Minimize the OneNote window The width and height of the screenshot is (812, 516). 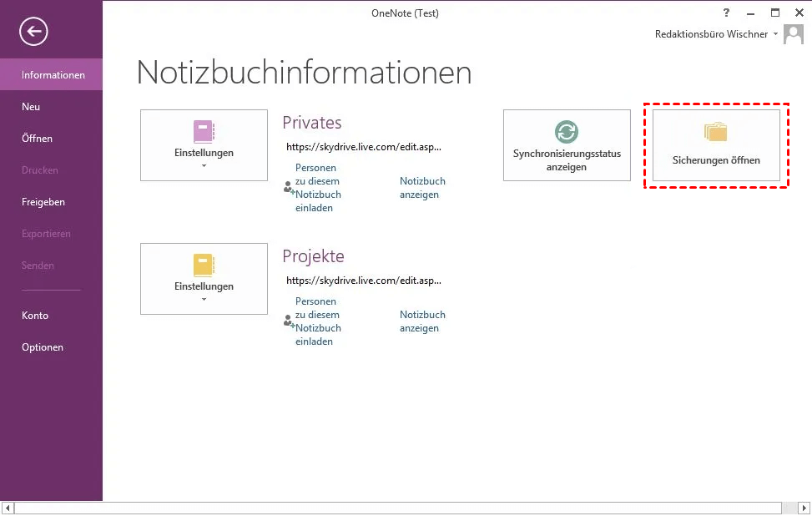751,13
